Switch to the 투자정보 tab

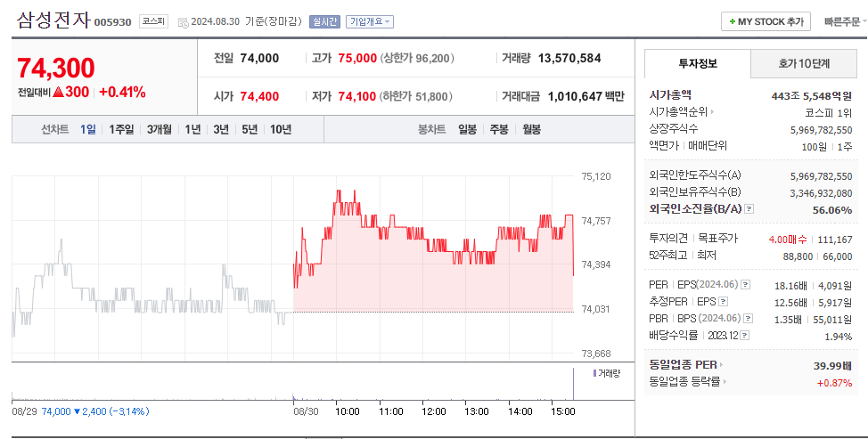tap(698, 63)
